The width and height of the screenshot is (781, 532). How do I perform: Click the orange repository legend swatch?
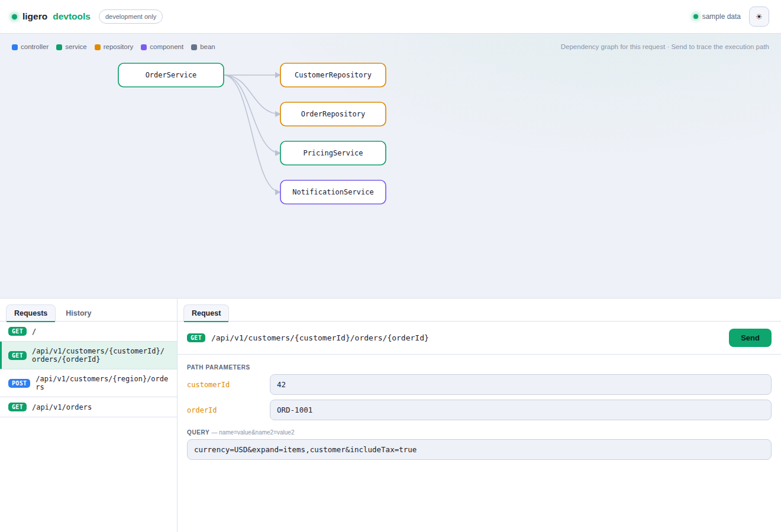point(98,47)
